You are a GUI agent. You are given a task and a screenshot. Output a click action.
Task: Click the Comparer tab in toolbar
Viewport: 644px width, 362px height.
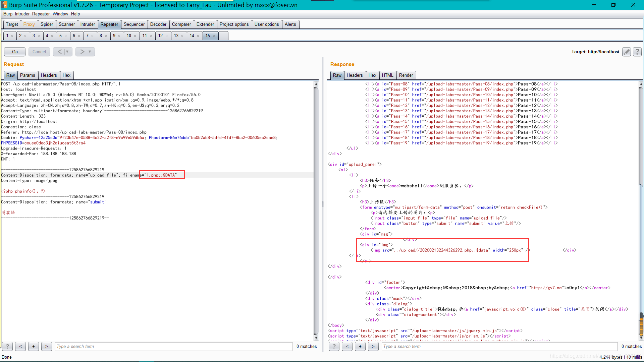(x=182, y=24)
